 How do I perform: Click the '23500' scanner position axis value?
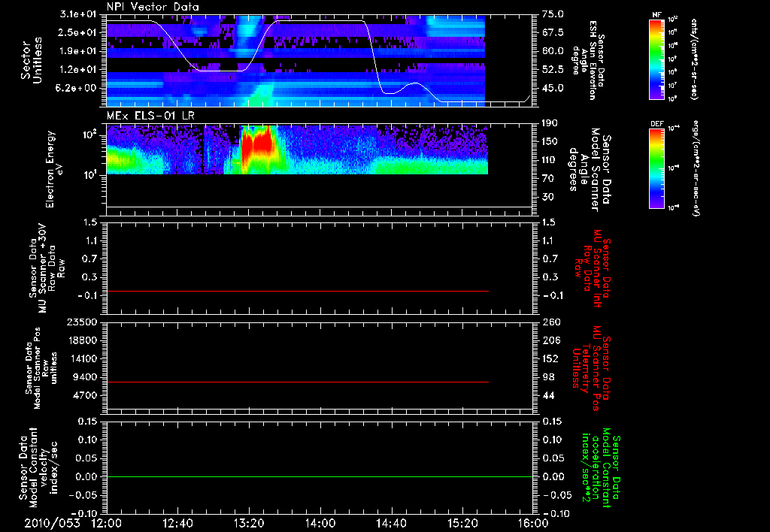click(83, 322)
